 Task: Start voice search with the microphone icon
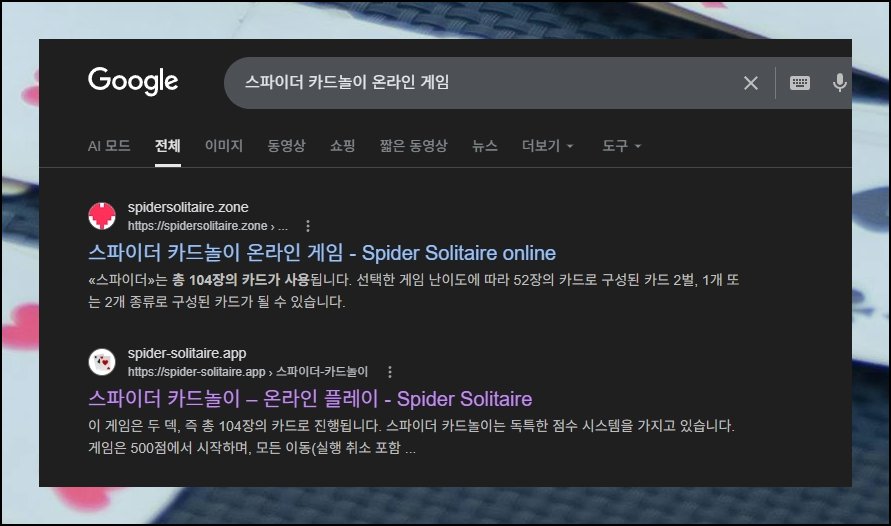(839, 83)
